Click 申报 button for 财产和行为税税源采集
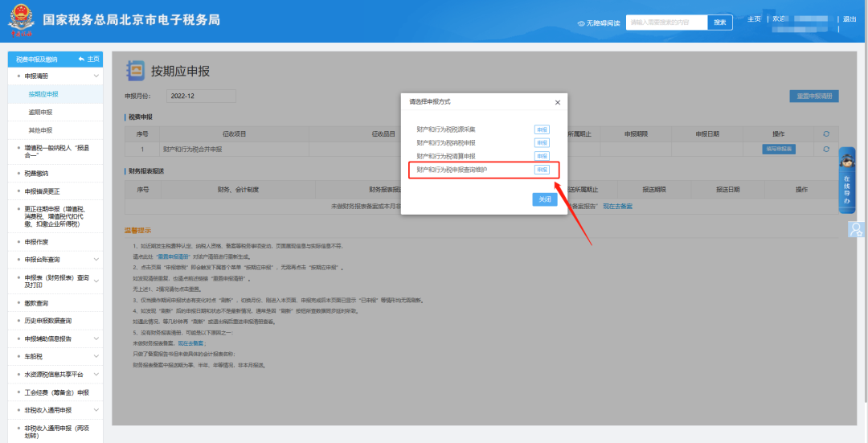Screen dimensions: 868x443 click(x=542, y=129)
